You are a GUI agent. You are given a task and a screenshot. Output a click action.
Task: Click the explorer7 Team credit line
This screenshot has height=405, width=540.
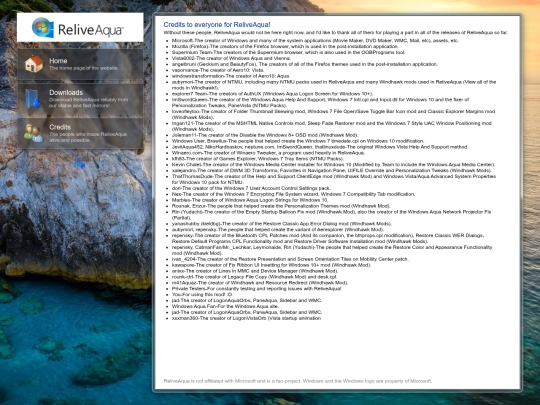point(272,94)
